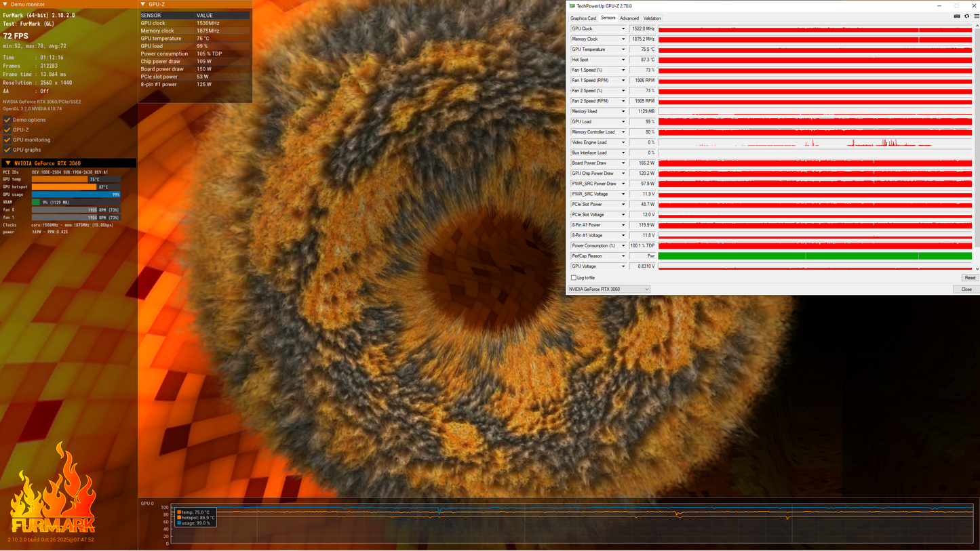
Task: Open the Bus Interface Load dropdown
Action: click(x=623, y=152)
